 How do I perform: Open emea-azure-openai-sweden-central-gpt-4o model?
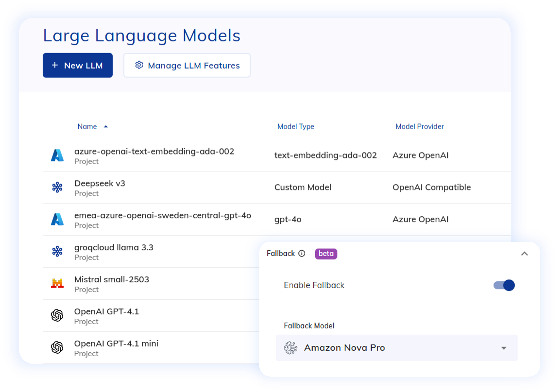[x=163, y=216]
